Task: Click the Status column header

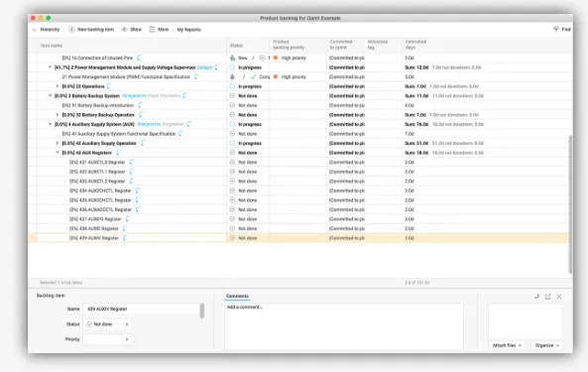Action: (x=236, y=46)
